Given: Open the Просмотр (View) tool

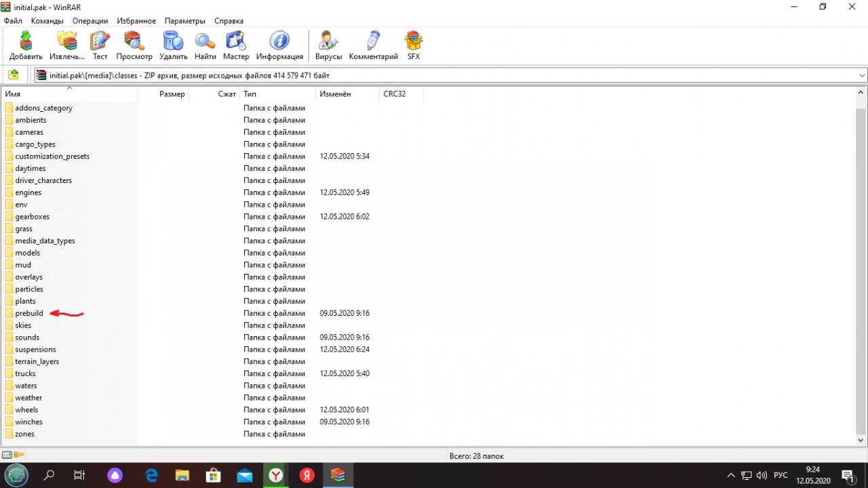Looking at the screenshot, I should click(x=134, y=45).
